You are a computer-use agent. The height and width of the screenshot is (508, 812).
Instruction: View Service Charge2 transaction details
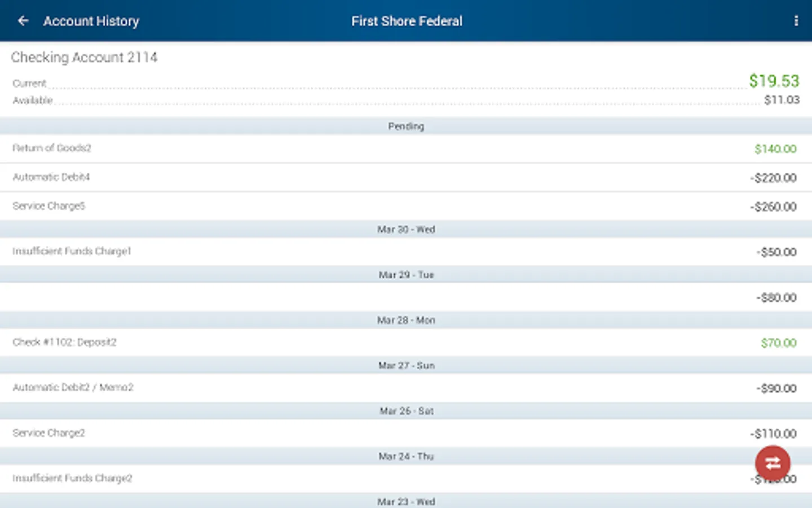406,433
